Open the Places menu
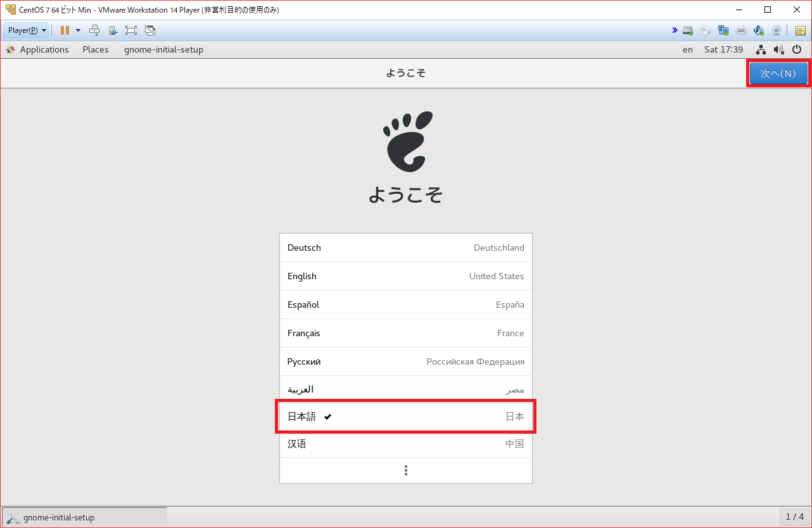Image resolution: width=812 pixels, height=528 pixels. [x=96, y=49]
